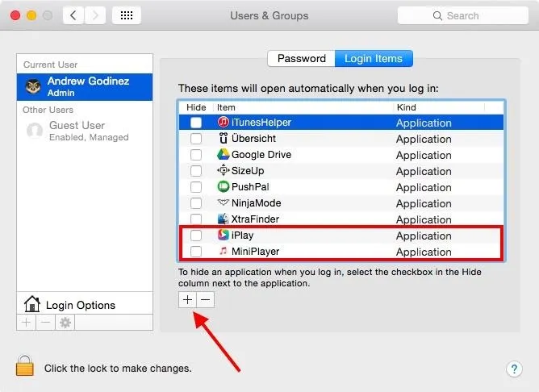Image resolution: width=539 pixels, height=392 pixels.
Task: Toggle Hide checkbox for XtraFinder
Action: click(x=196, y=219)
